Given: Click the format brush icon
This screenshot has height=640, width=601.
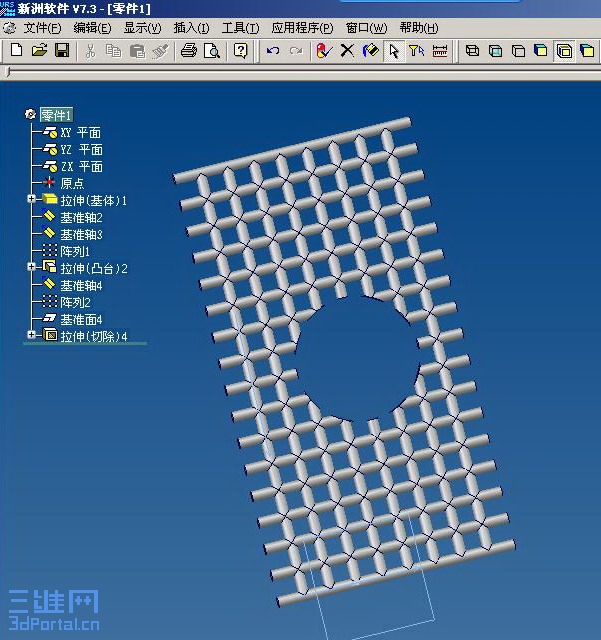Looking at the screenshot, I should (x=160, y=51).
